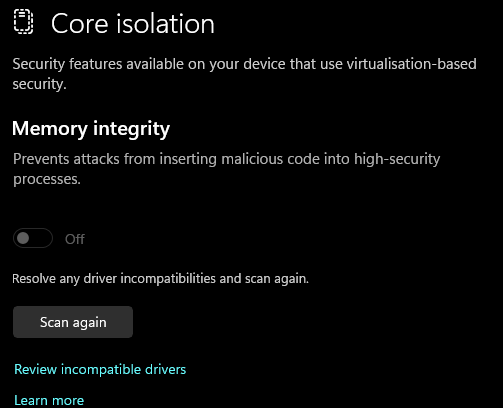
Task: Open the Review incompatible drivers link
Action: (x=100, y=369)
